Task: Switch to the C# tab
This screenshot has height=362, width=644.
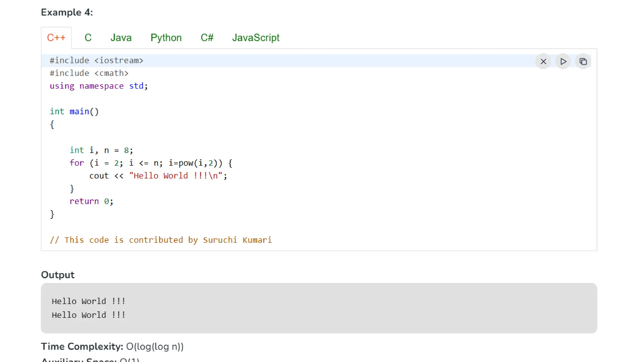Action: [x=207, y=38]
